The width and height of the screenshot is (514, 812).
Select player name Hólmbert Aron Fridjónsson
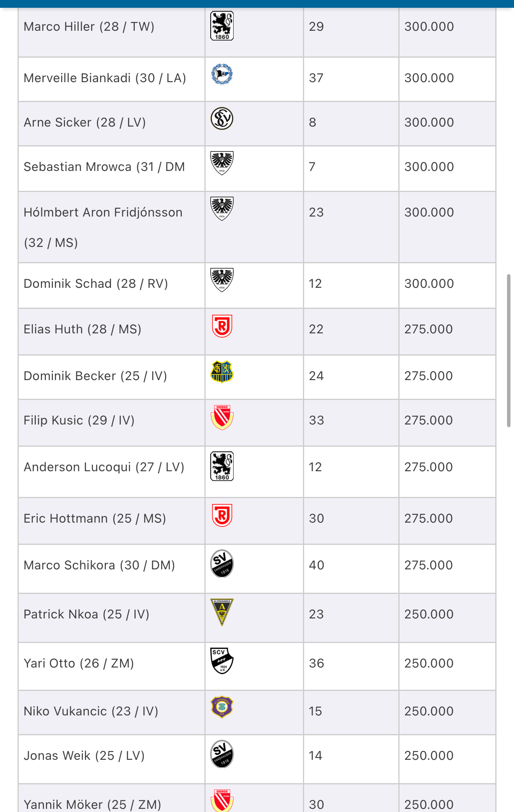[x=103, y=212]
